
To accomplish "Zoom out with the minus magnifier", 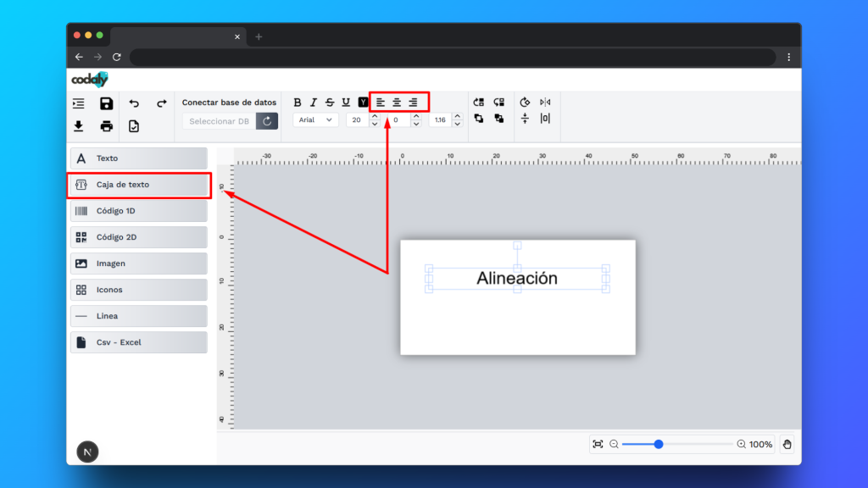I will 614,444.
